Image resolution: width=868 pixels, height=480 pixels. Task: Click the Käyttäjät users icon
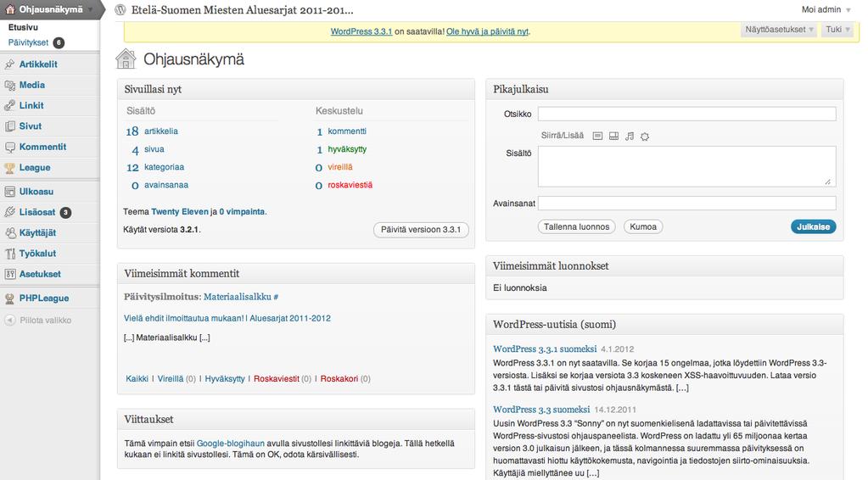[x=9, y=233]
